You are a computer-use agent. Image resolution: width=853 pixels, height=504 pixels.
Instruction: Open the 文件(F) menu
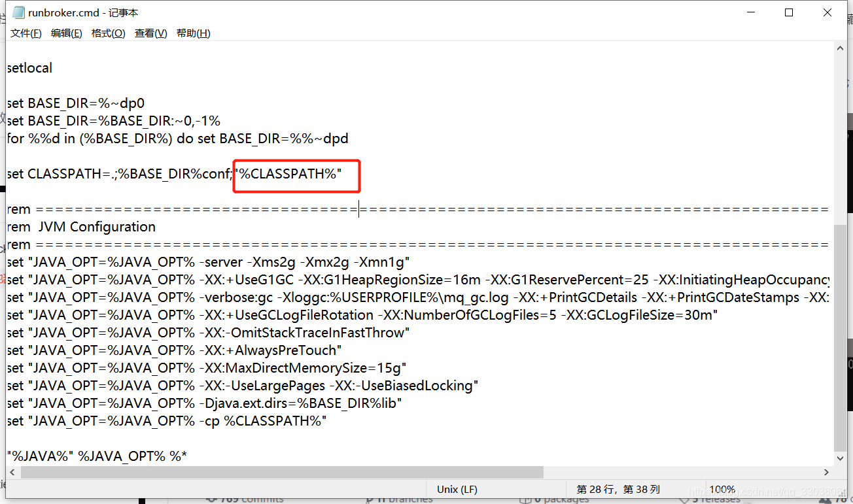tap(26, 33)
